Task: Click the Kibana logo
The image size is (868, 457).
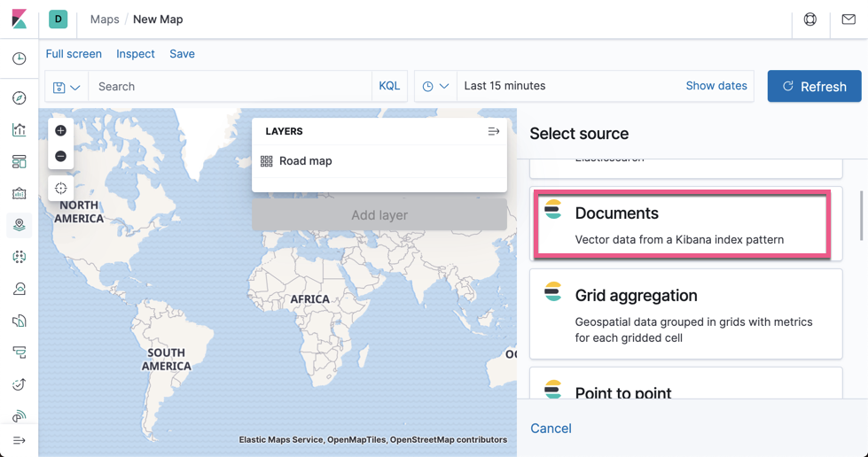Action: tap(20, 19)
